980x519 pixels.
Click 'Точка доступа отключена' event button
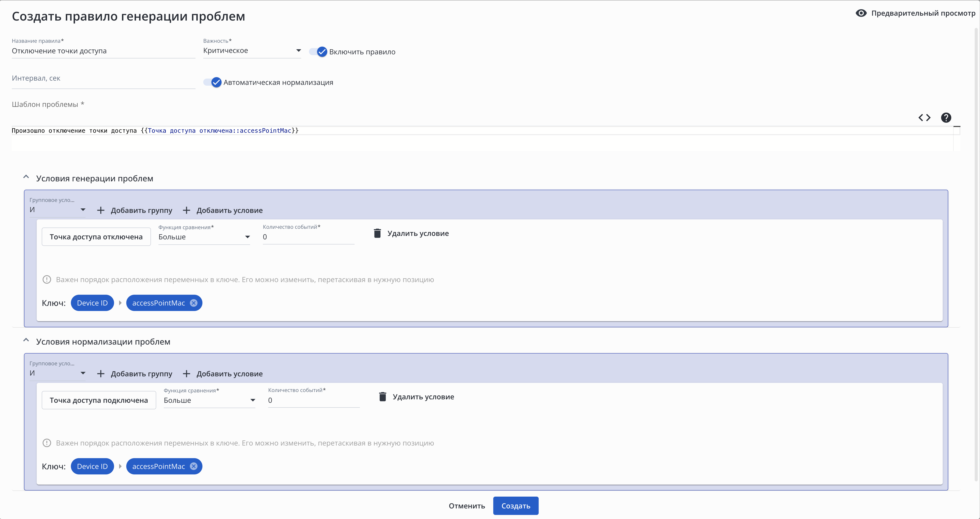(x=96, y=237)
